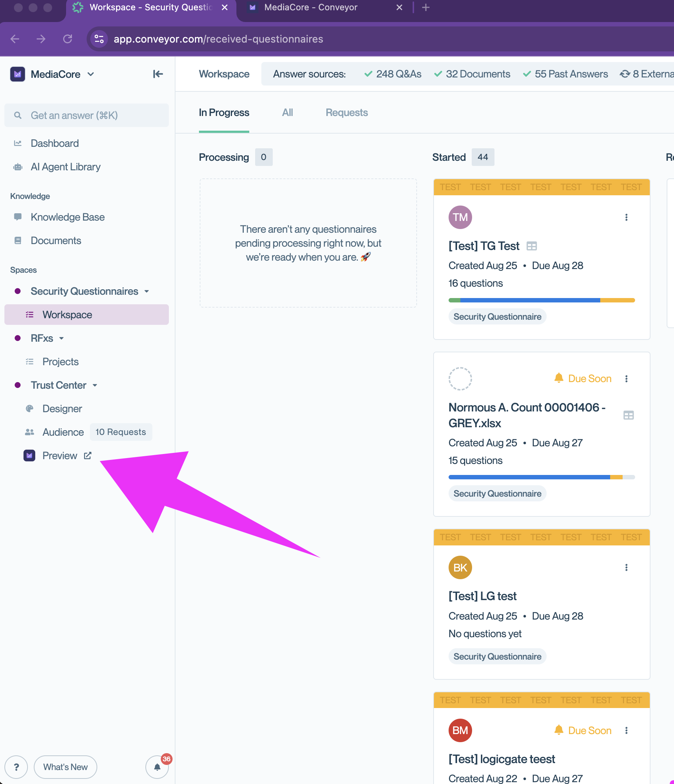
Task: Reload the page in browser
Action: coord(67,39)
